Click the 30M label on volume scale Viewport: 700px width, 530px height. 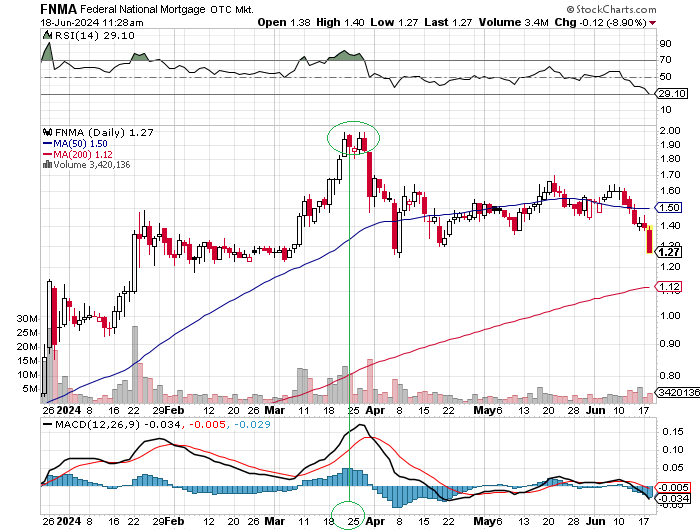pyautogui.click(x=27, y=318)
